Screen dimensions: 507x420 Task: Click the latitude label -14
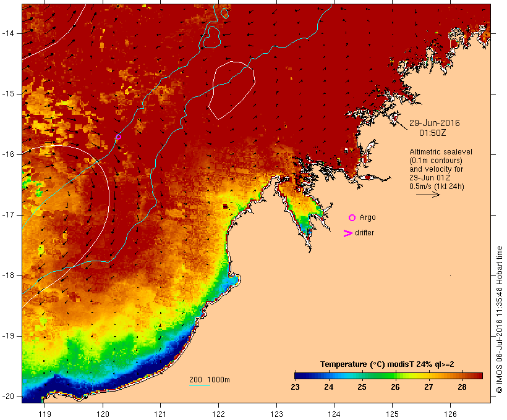(x=8, y=33)
